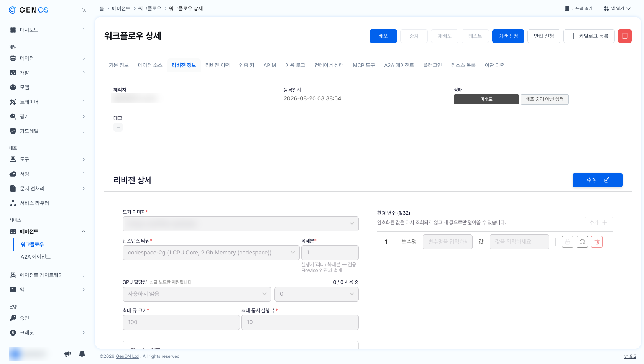Screen dimensions: 644x364
Task: Switch to the 이관 이력 tab
Action: coord(495,65)
